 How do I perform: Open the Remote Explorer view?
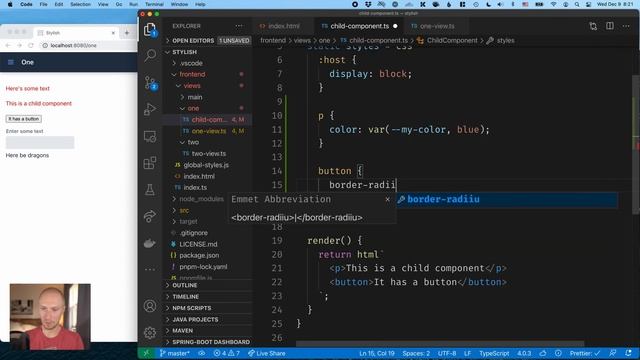[150, 136]
